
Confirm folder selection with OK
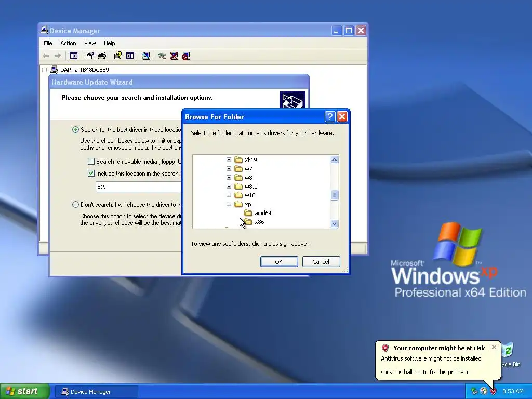click(x=279, y=262)
